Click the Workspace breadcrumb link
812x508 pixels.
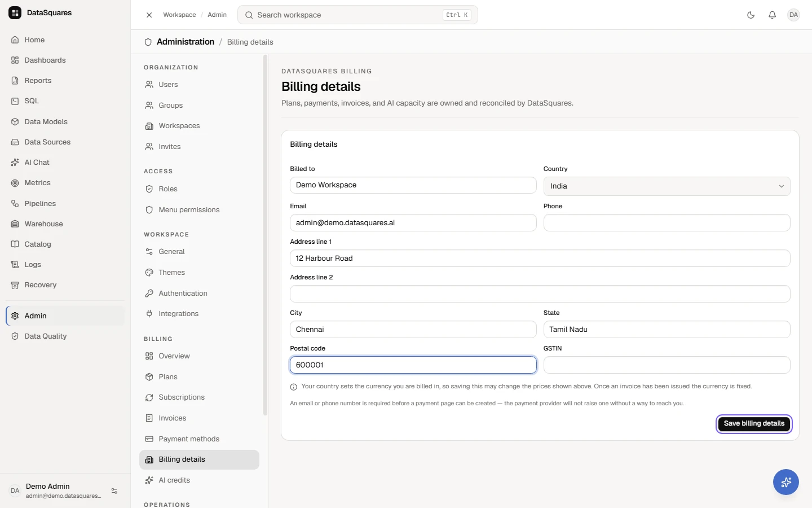[179, 15]
